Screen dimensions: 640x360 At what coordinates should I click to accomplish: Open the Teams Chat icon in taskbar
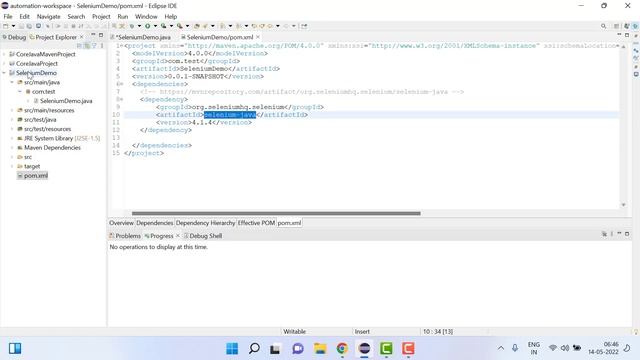pos(298,349)
